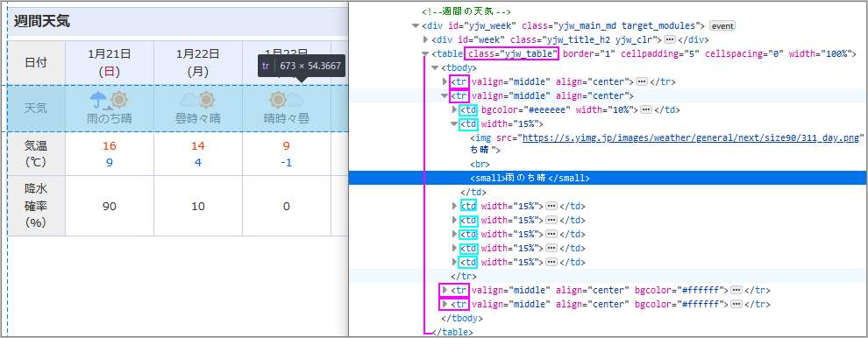The image size is (868, 338).
Task: Collapse the div id="yjw_week" node
Action: [416, 26]
